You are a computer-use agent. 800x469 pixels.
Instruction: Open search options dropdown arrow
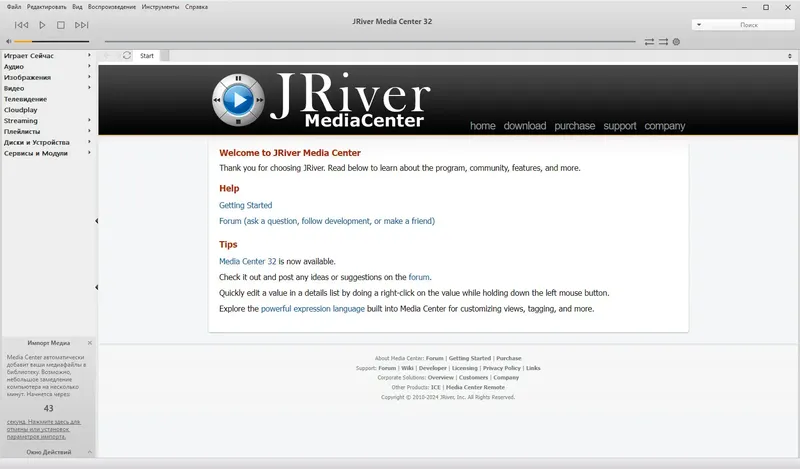coord(699,24)
